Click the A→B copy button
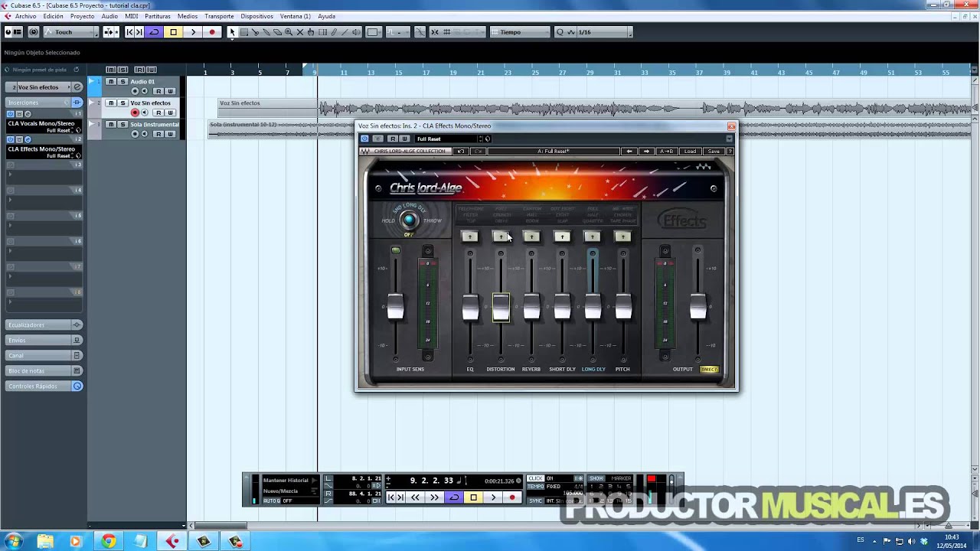This screenshot has height=551, width=980. (666, 151)
